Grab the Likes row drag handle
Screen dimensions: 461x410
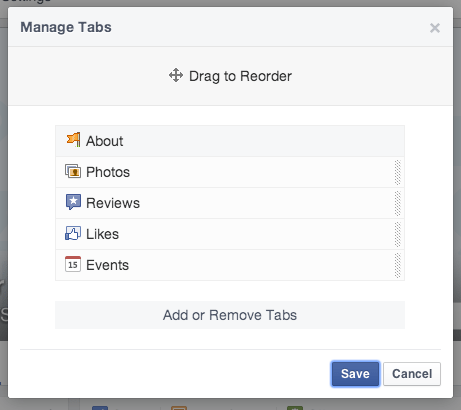pos(397,234)
